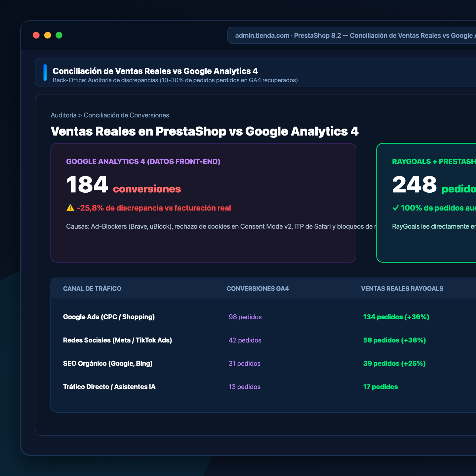The image size is (476, 476).
Task: Click the "Back-Office: Auditoría de discrepancias" subtitle
Action: click(x=175, y=80)
